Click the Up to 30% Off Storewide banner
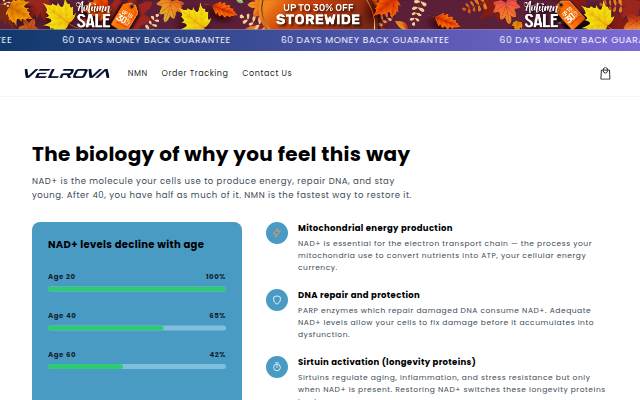Image resolution: width=640 pixels, height=400 pixels. pos(318,14)
